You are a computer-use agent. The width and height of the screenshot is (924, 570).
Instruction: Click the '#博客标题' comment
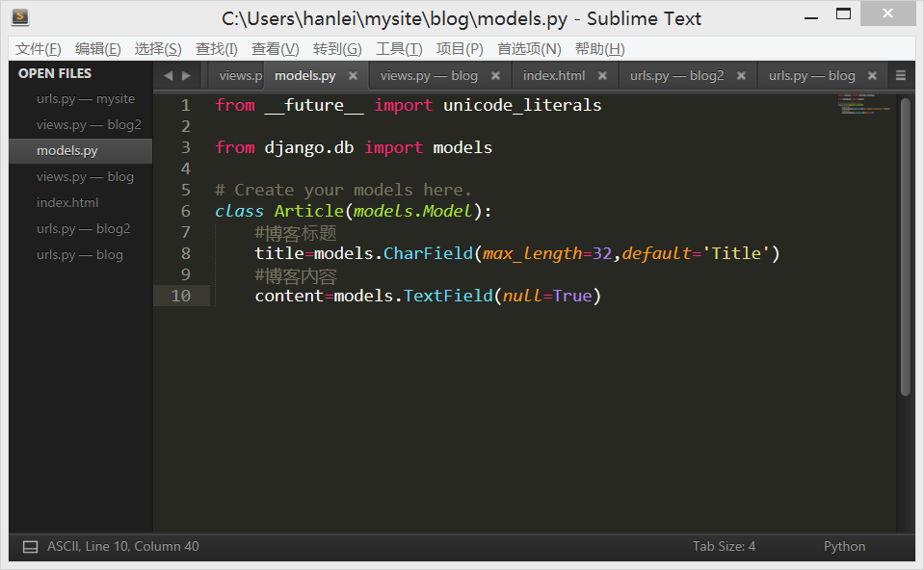pos(295,233)
